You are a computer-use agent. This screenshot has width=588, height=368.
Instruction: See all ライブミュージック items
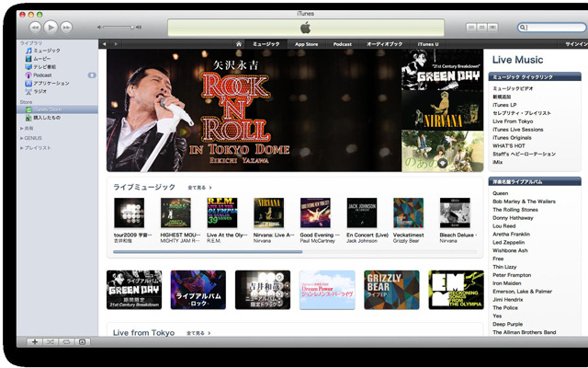point(200,188)
